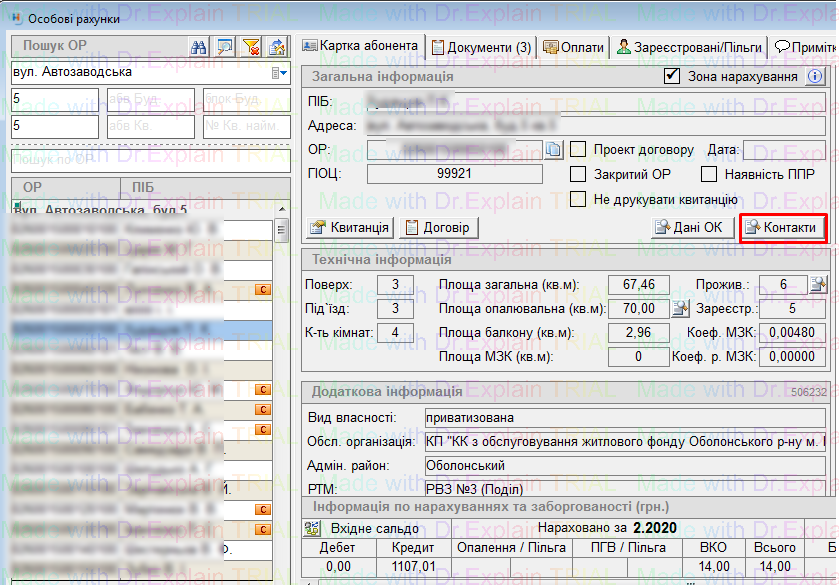Click the copy icon next to ОР field

(555, 150)
